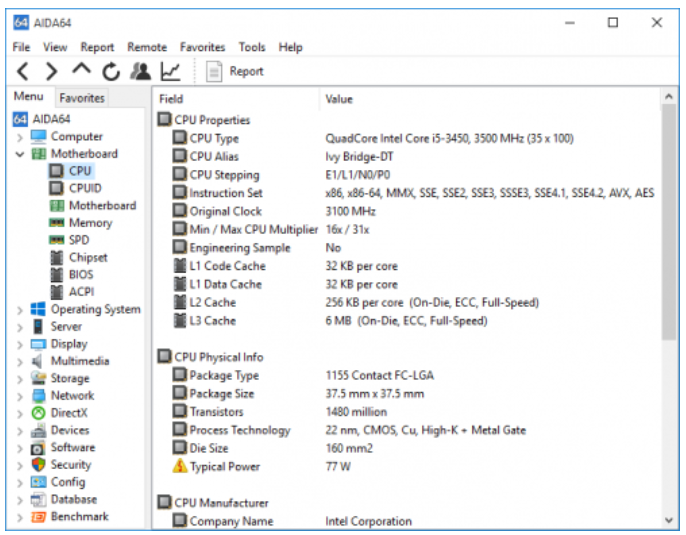Select SPD memory module item
The height and width of the screenshot is (535, 686).
pos(79,240)
